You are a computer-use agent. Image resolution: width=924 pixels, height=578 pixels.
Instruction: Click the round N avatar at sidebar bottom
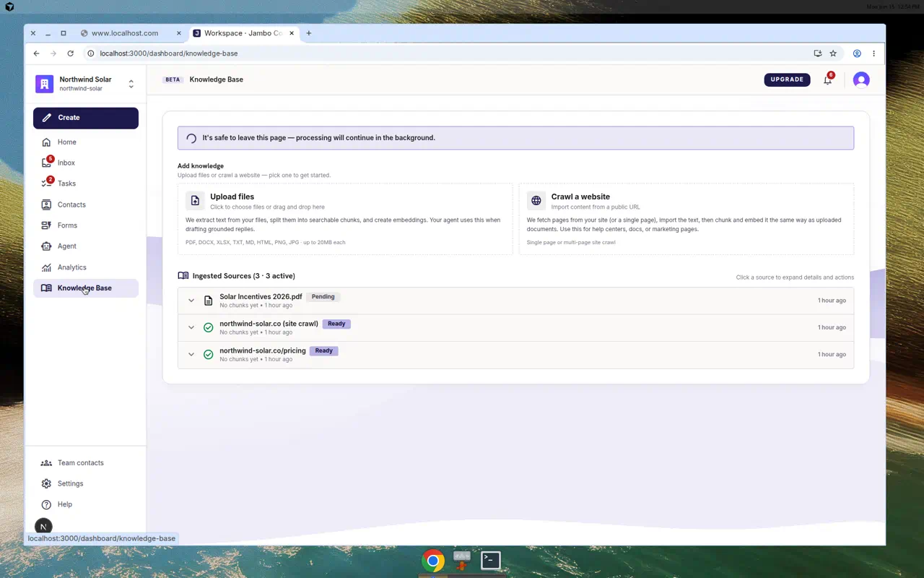pyautogui.click(x=43, y=527)
